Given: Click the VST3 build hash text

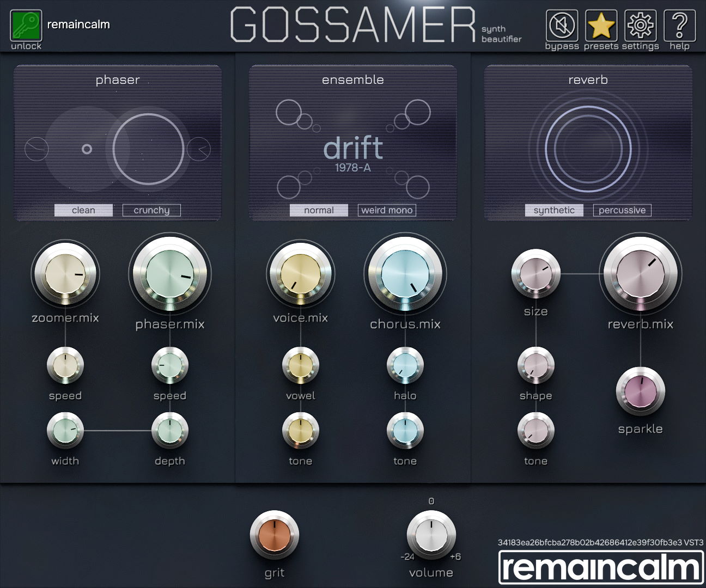Looking at the screenshot, I should [x=600, y=542].
